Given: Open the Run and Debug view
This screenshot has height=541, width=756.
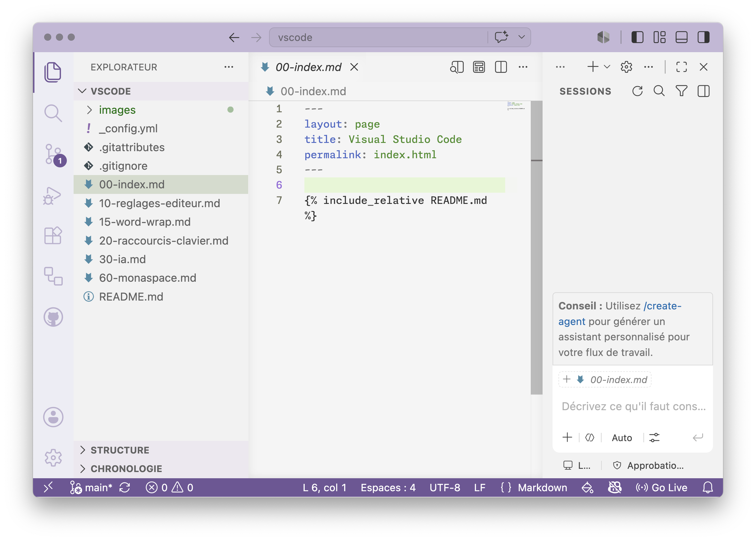Looking at the screenshot, I should [x=52, y=196].
